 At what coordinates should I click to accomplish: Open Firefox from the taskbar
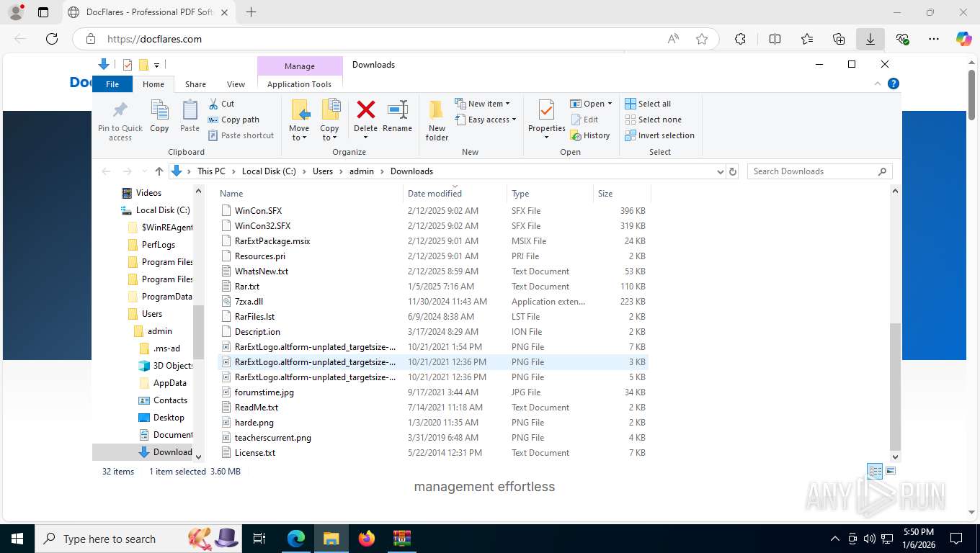click(x=367, y=539)
